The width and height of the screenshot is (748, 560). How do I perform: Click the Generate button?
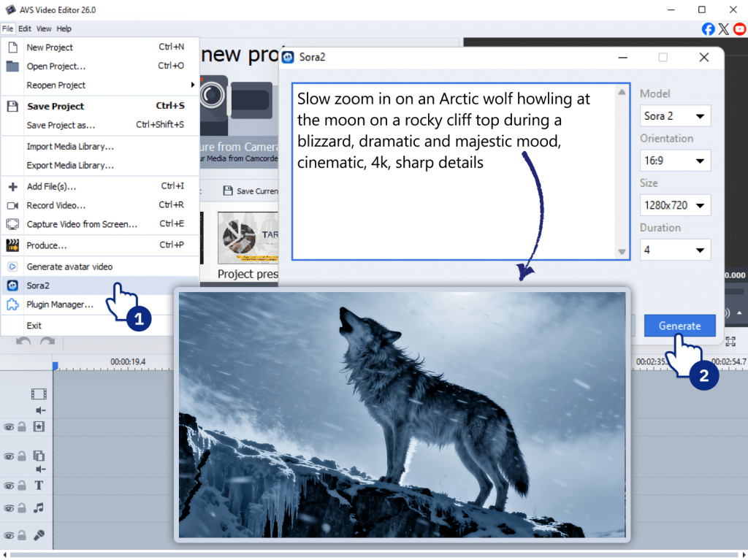point(679,326)
